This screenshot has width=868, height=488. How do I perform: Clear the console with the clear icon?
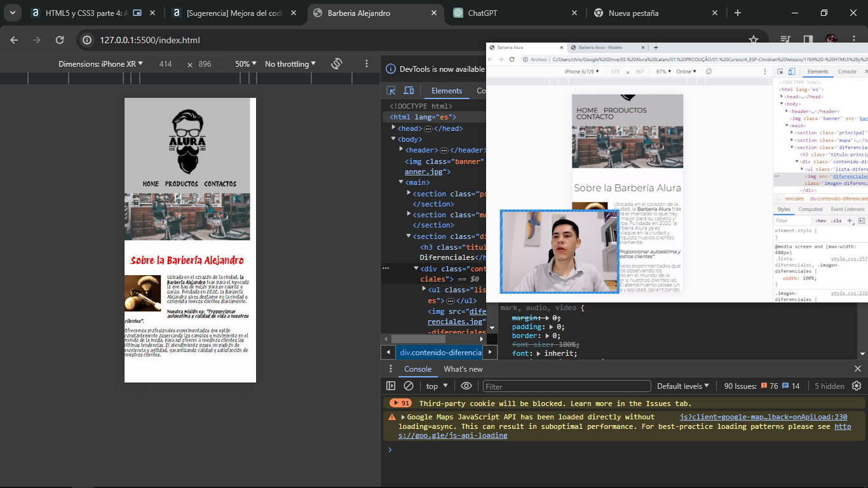(x=409, y=386)
